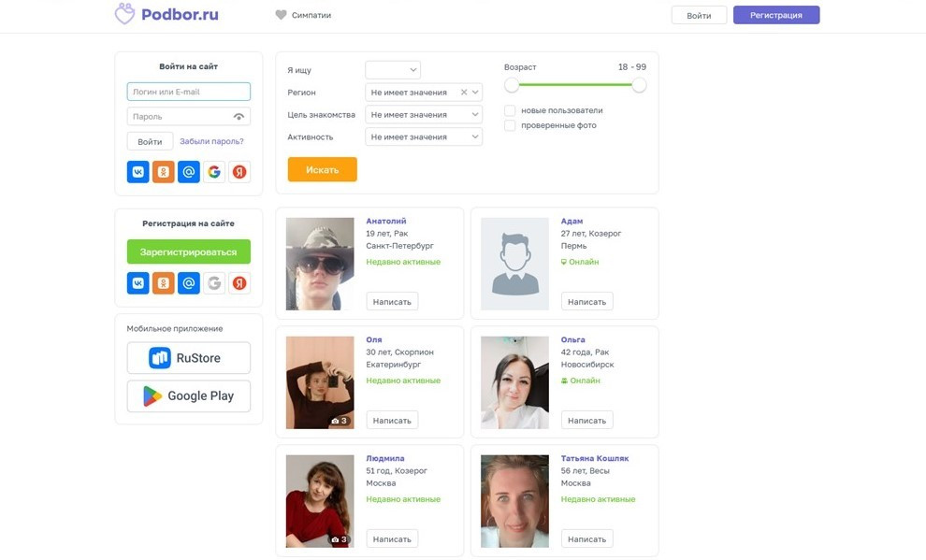This screenshot has height=560, width=926.
Task: Open the Анатолий profile name link
Action: pos(386,222)
